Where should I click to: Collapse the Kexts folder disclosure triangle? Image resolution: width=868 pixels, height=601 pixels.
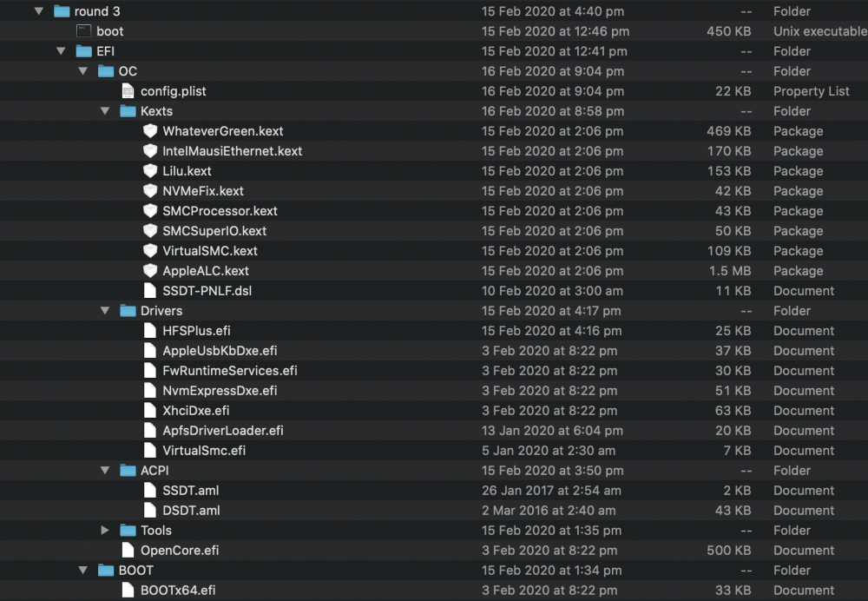click(x=105, y=111)
